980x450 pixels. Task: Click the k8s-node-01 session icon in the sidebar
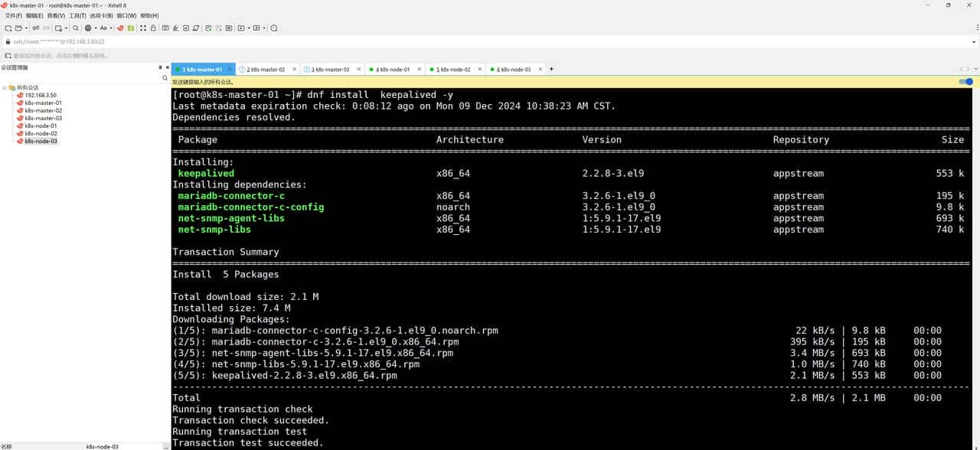click(x=20, y=126)
